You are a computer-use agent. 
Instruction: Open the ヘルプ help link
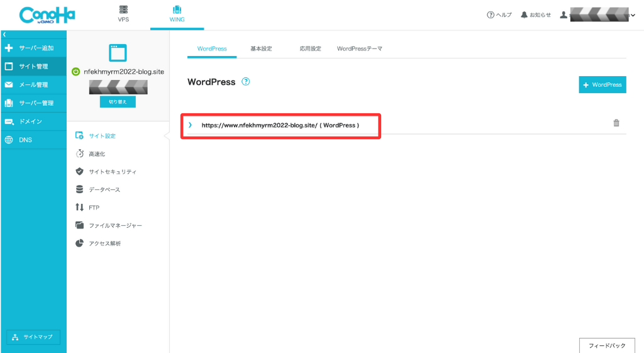(x=499, y=15)
